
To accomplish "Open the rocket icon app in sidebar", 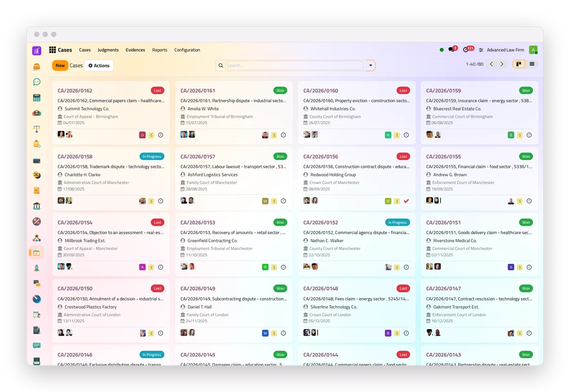I will point(37,268).
